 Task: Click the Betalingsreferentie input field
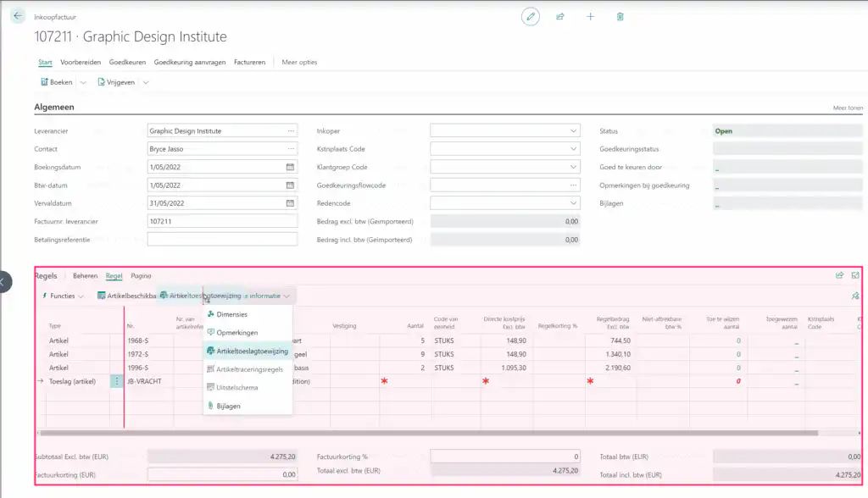click(x=222, y=239)
